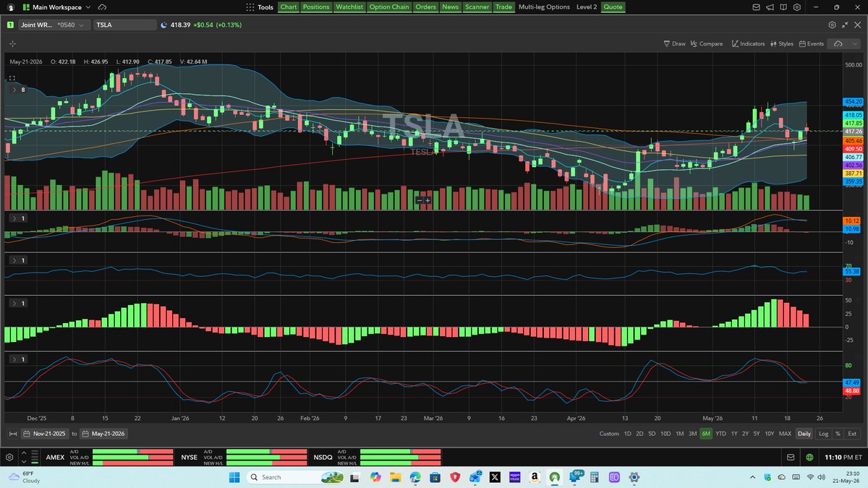Switch to the Positions tab

315,7
